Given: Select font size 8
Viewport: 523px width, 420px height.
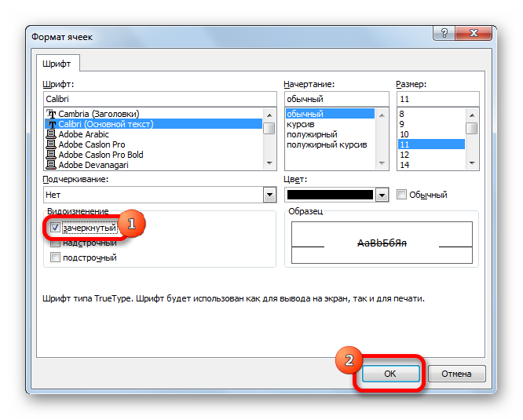Looking at the screenshot, I should [431, 114].
